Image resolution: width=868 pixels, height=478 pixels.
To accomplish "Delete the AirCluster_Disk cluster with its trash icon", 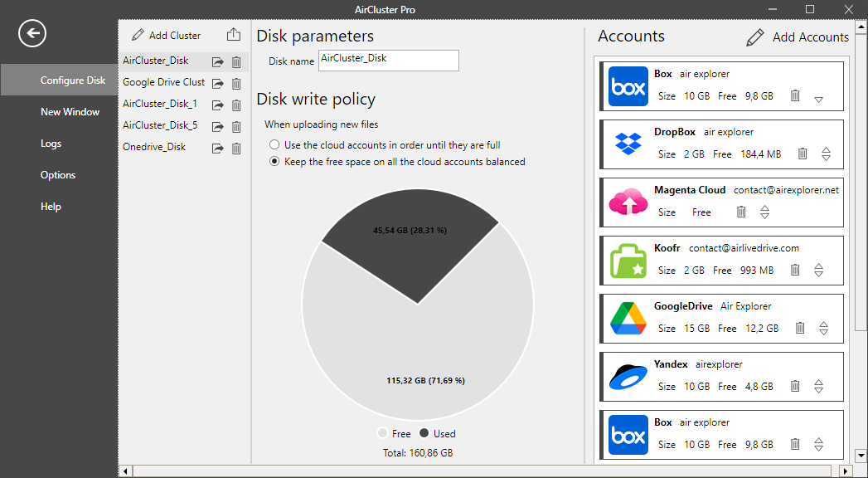I will (236, 61).
